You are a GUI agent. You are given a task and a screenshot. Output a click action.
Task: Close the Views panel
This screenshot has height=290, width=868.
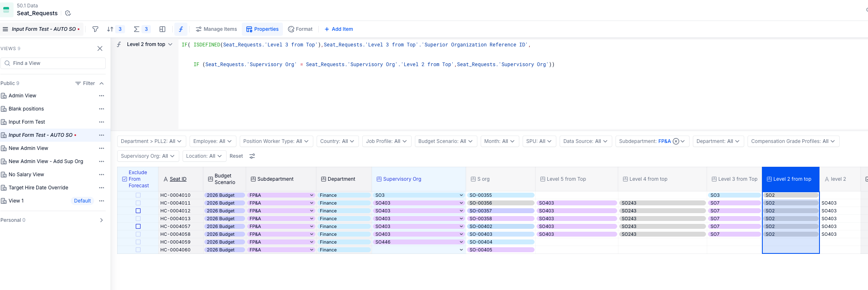pos(100,48)
